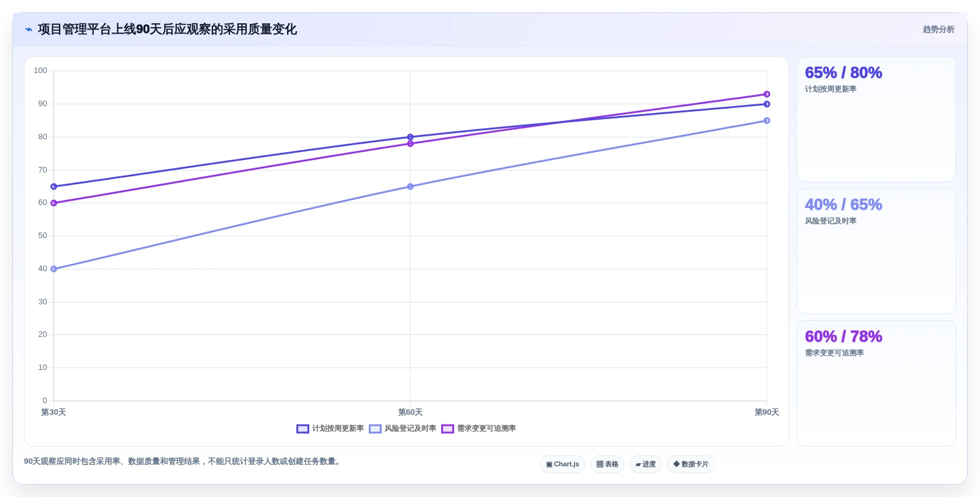This screenshot has width=980, height=497.
Task: Click the 50 y-axis label
Action: coord(42,236)
